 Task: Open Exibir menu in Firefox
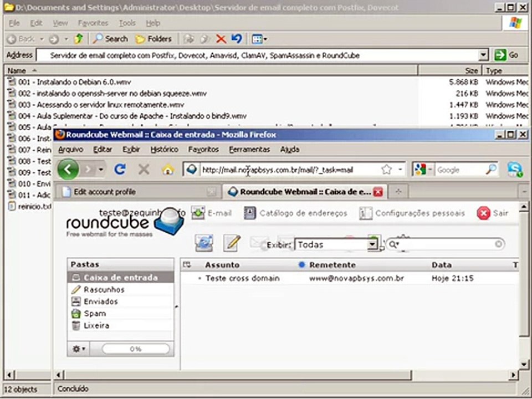point(131,149)
